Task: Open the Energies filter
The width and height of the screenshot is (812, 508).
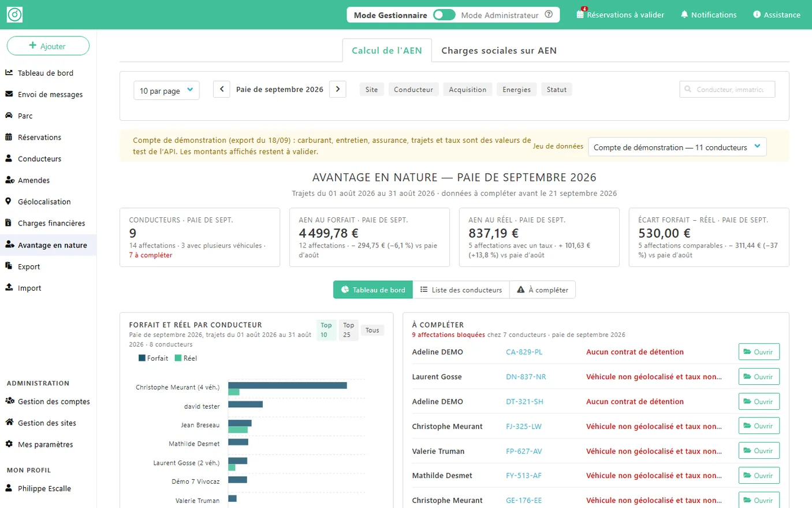Action: click(516, 90)
